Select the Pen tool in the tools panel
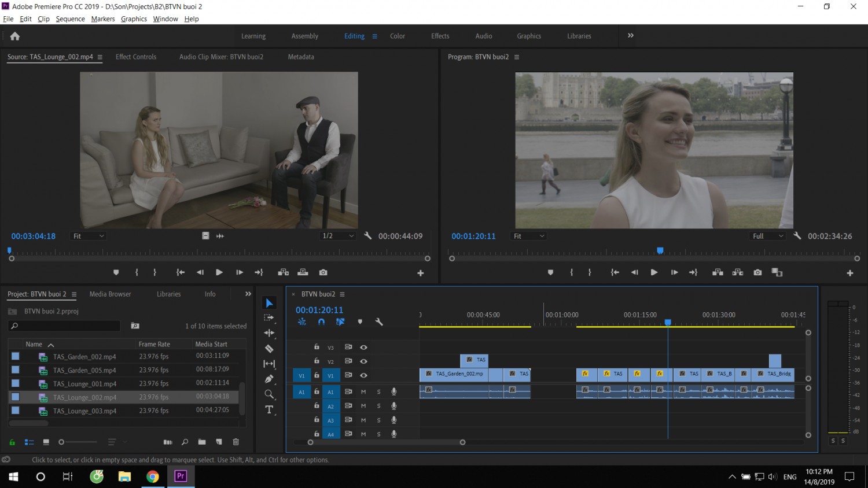868x488 pixels. coord(269,379)
